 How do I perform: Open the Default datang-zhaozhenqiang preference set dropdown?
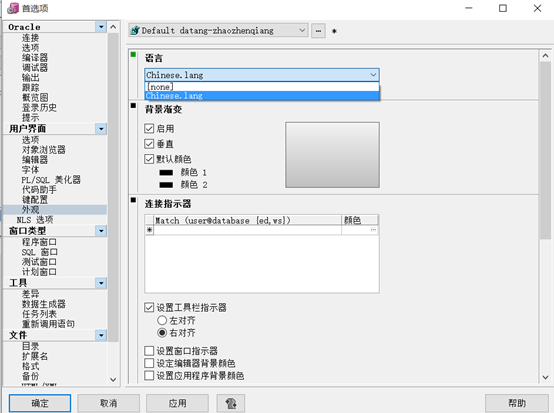[218, 31]
